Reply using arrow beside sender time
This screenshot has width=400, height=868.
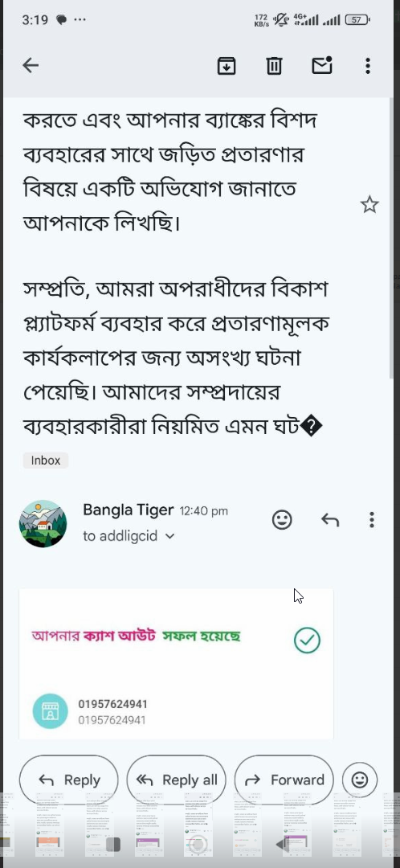click(x=330, y=520)
